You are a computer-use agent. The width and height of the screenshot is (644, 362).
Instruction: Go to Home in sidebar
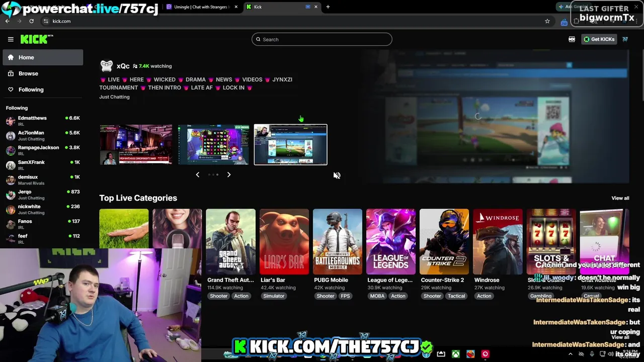tap(43, 57)
